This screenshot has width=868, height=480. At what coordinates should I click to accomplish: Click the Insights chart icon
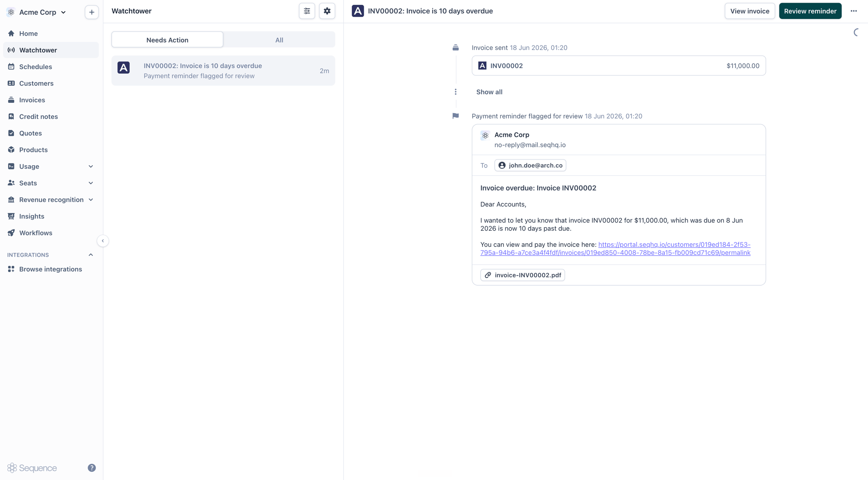pos(11,216)
